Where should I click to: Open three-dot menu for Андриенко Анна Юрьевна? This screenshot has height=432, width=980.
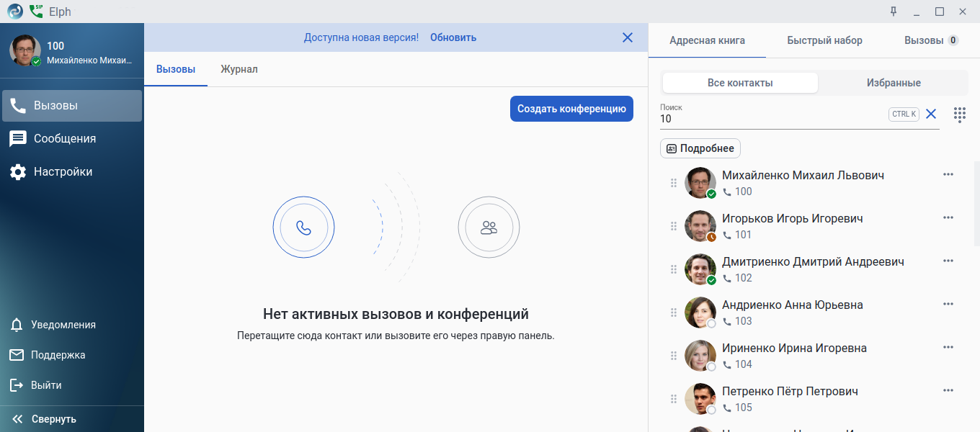tap(948, 304)
